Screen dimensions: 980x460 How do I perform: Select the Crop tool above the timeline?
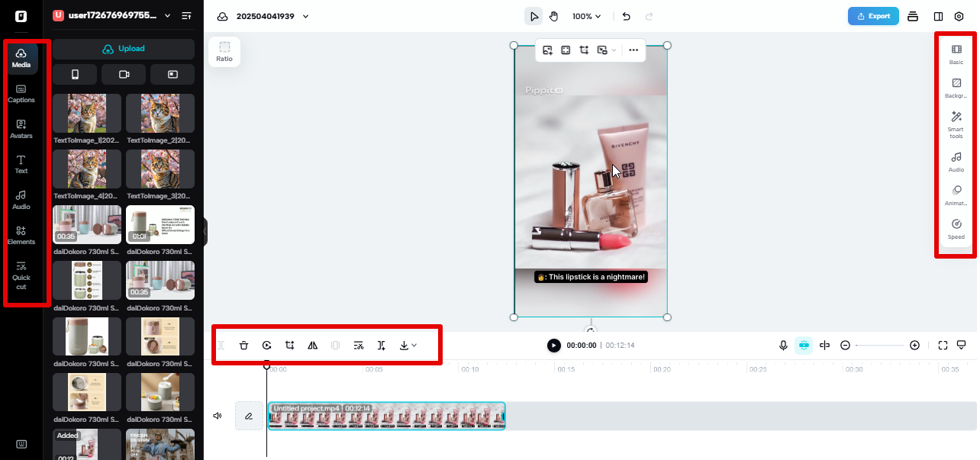tap(289, 345)
